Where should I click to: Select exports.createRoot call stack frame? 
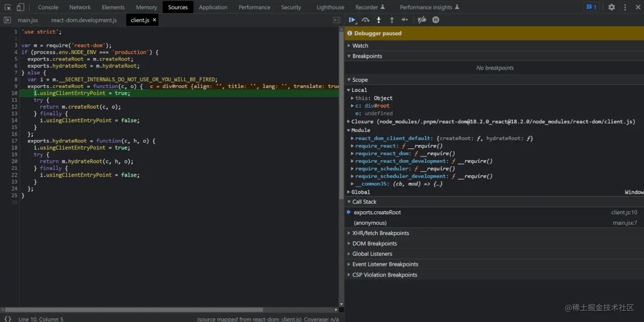494,213
